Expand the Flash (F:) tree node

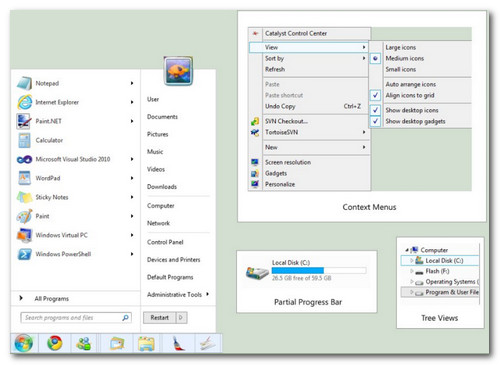(412, 271)
